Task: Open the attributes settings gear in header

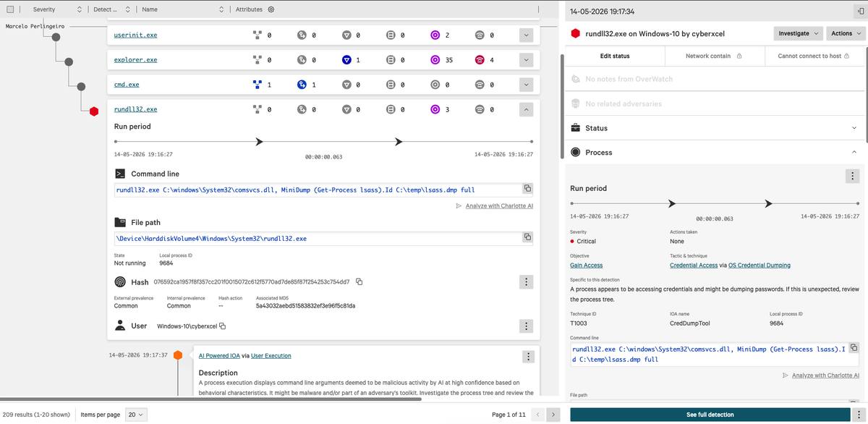Action: [271, 9]
